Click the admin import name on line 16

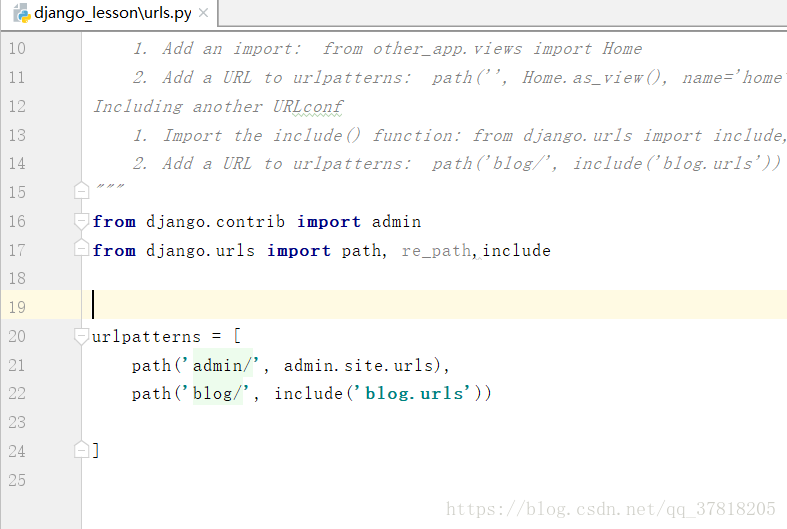[397, 221]
